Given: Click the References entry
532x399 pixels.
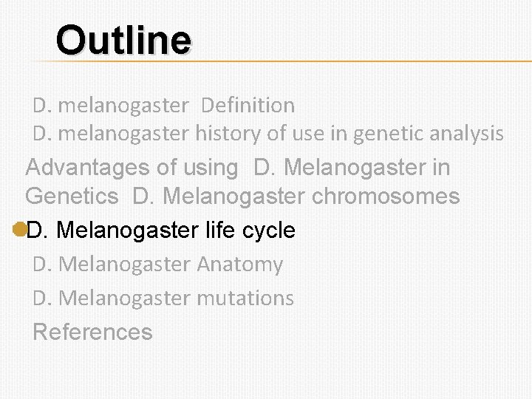Looking at the screenshot, I should click(92, 332).
